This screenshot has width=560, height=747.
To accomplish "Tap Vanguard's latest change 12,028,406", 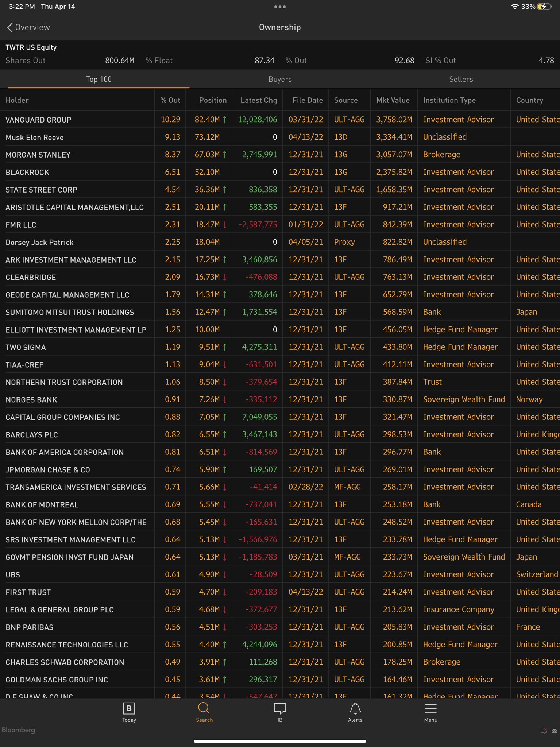I will click(258, 120).
